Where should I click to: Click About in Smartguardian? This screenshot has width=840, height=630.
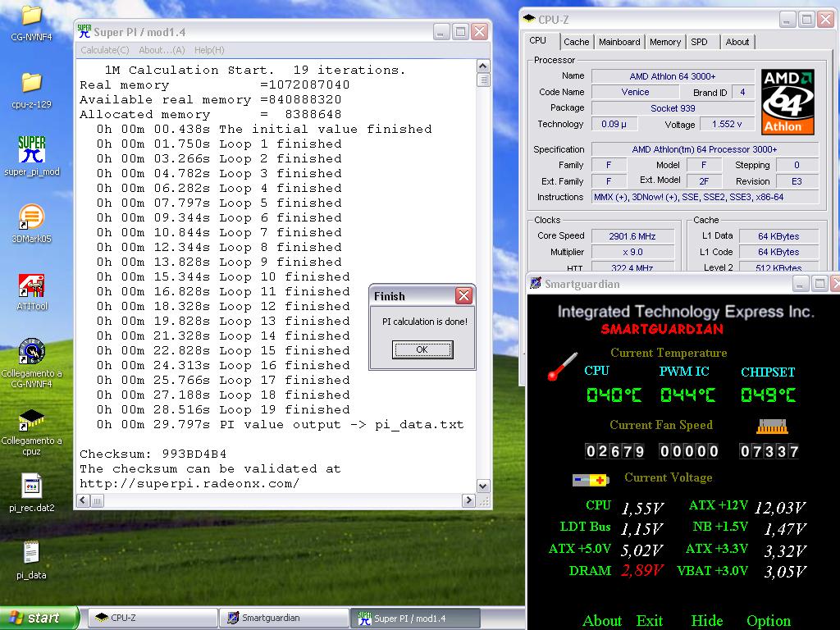tap(602, 620)
